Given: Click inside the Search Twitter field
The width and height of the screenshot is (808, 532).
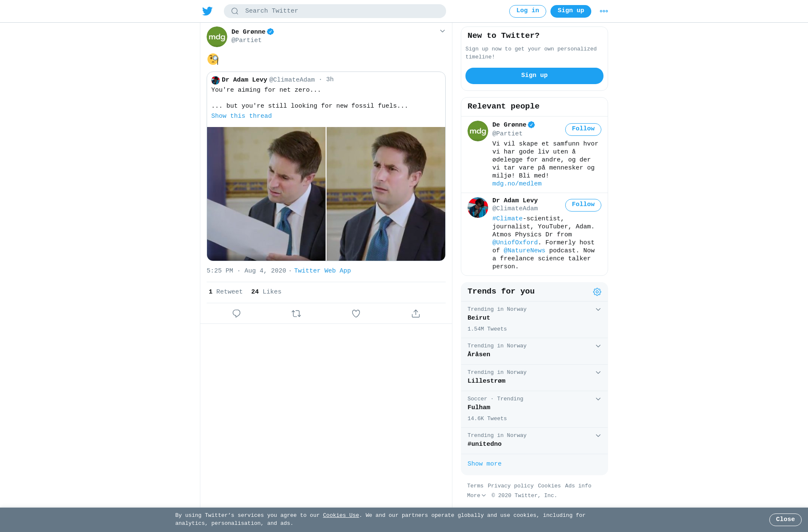Looking at the screenshot, I should [x=335, y=11].
